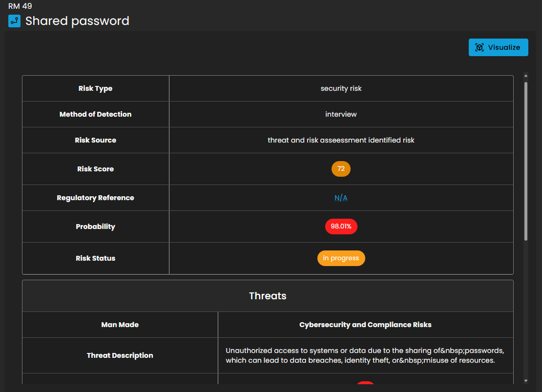Click the red 98.01% probability badge
The height and width of the screenshot is (392, 542).
341,227
